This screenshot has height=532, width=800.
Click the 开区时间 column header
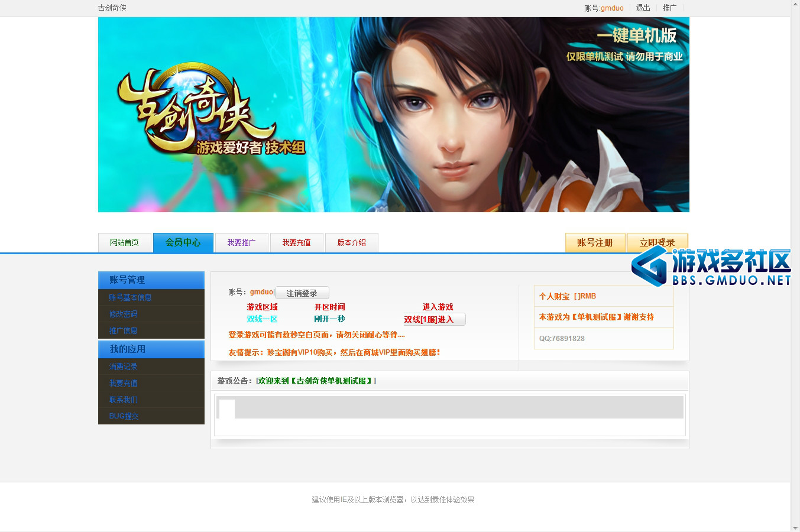pos(329,307)
